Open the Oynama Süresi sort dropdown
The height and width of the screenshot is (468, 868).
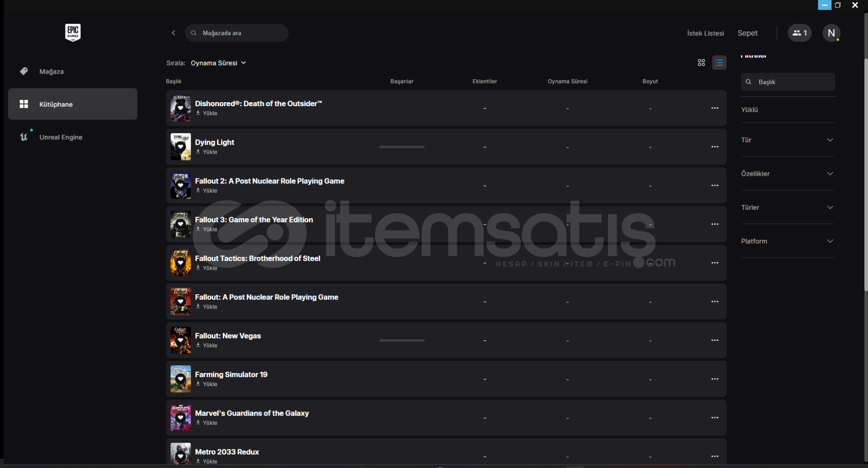pos(218,63)
